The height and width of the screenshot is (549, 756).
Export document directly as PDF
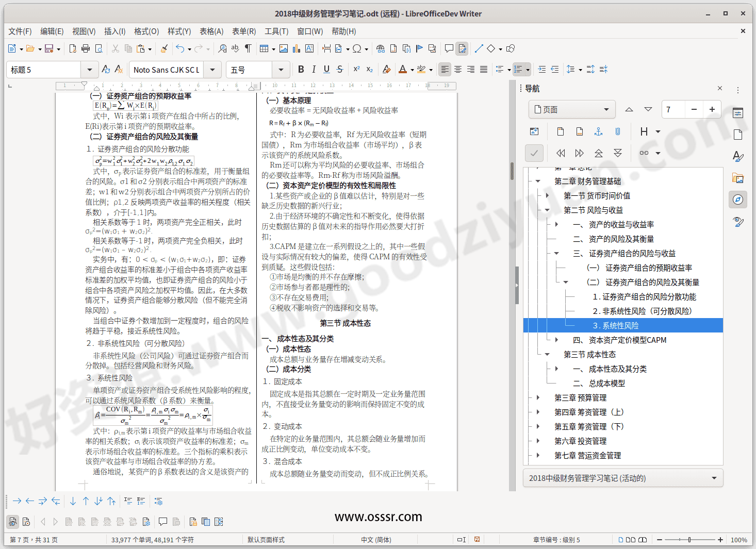(72, 48)
